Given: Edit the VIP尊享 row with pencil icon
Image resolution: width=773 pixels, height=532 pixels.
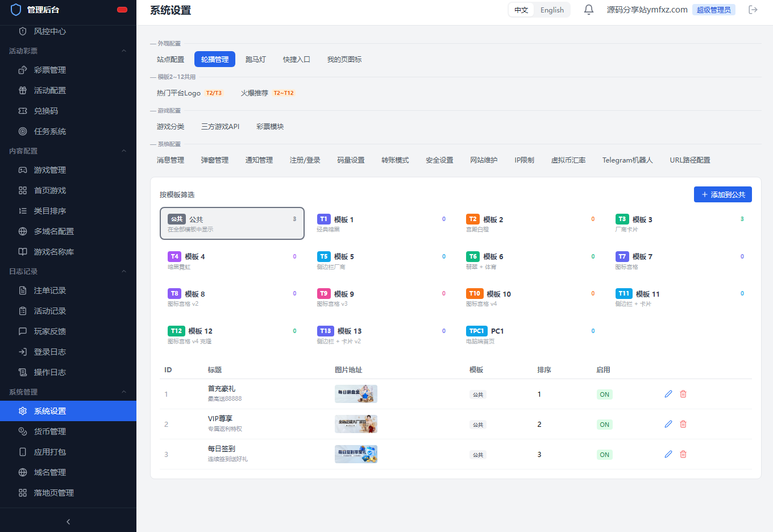Looking at the screenshot, I should (668, 424).
